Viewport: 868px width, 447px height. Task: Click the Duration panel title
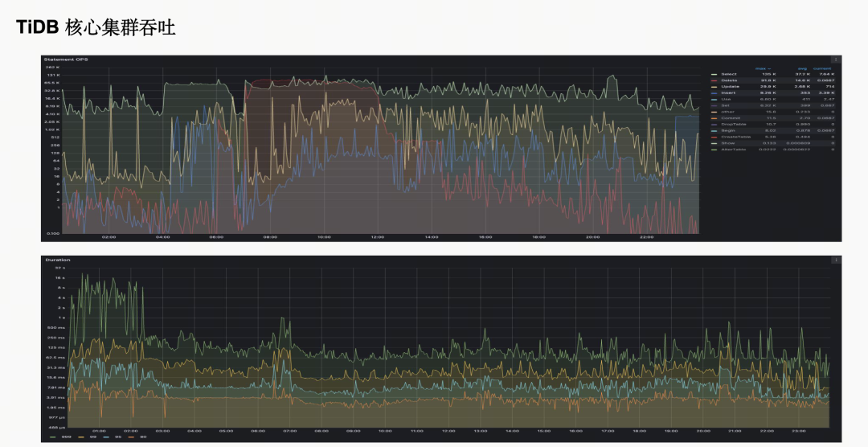pyautogui.click(x=58, y=260)
